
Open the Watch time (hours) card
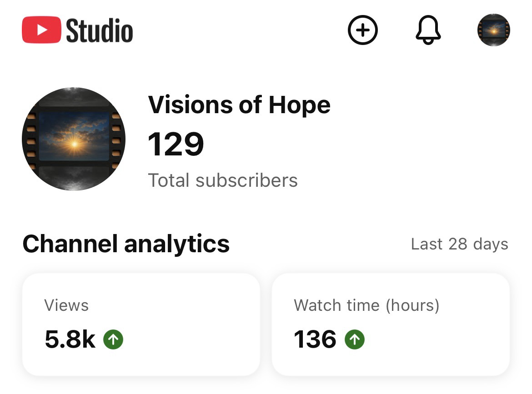(x=390, y=324)
